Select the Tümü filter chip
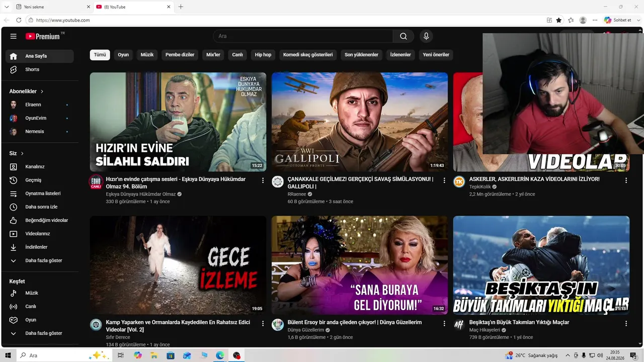Screen dimensions: 644x362 point(100,55)
